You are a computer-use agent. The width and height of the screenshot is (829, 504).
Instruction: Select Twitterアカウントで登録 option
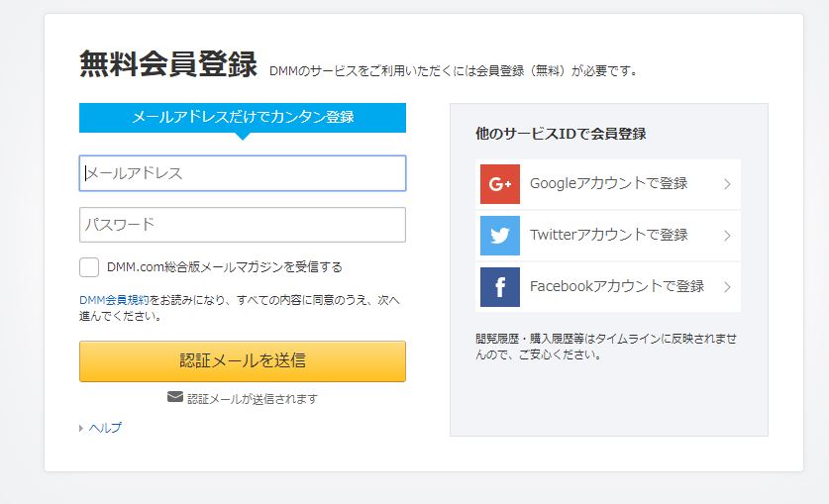click(608, 236)
